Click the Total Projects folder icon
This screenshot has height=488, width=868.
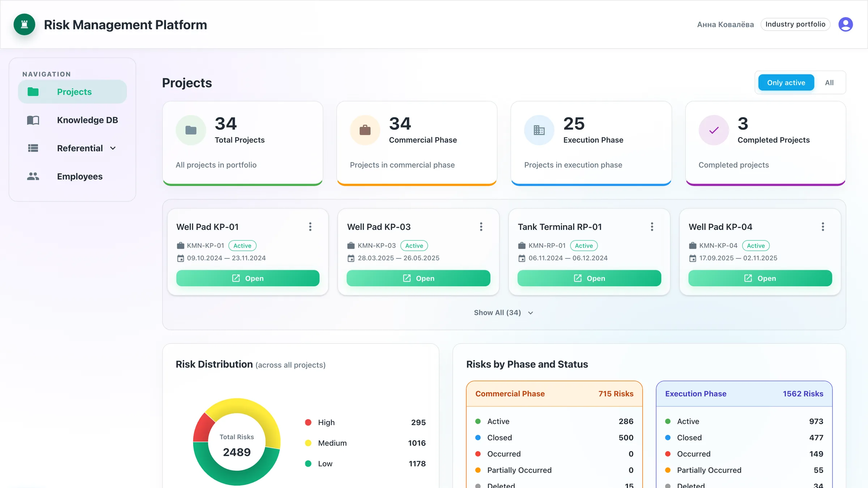coord(191,130)
